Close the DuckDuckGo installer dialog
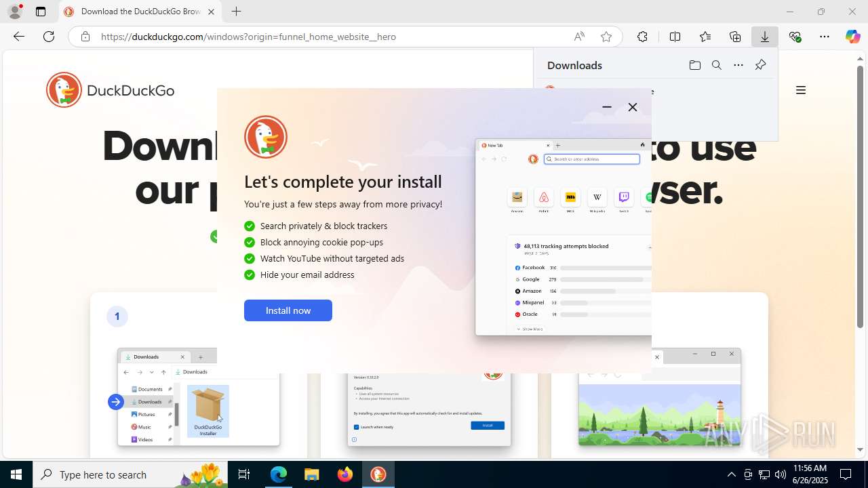This screenshot has height=488, width=868. click(633, 107)
